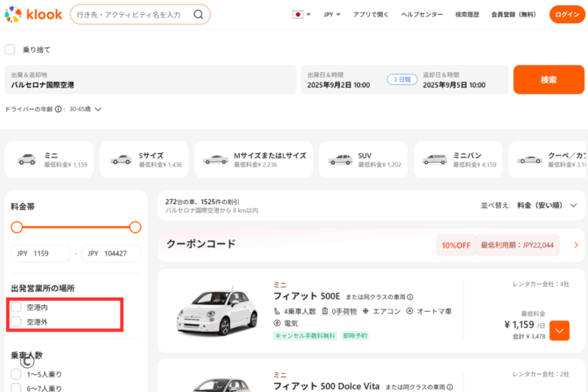Check the 1〜5人乗り filter
The height and width of the screenshot is (392, 588).
click(16, 374)
